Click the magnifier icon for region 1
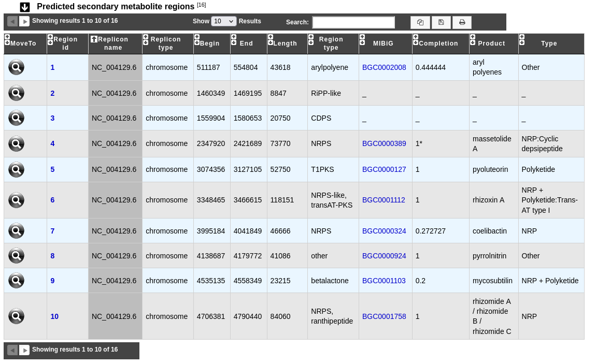Viewport: 596px width, 364px height. pyautogui.click(x=17, y=67)
